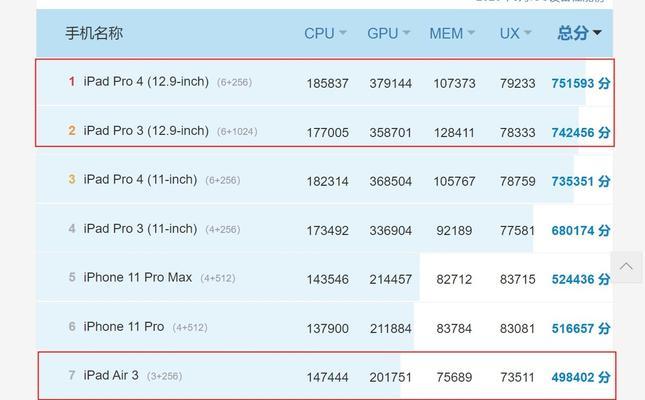Sort ranking by GPU score
This screenshot has height=400, width=645.
(x=388, y=33)
